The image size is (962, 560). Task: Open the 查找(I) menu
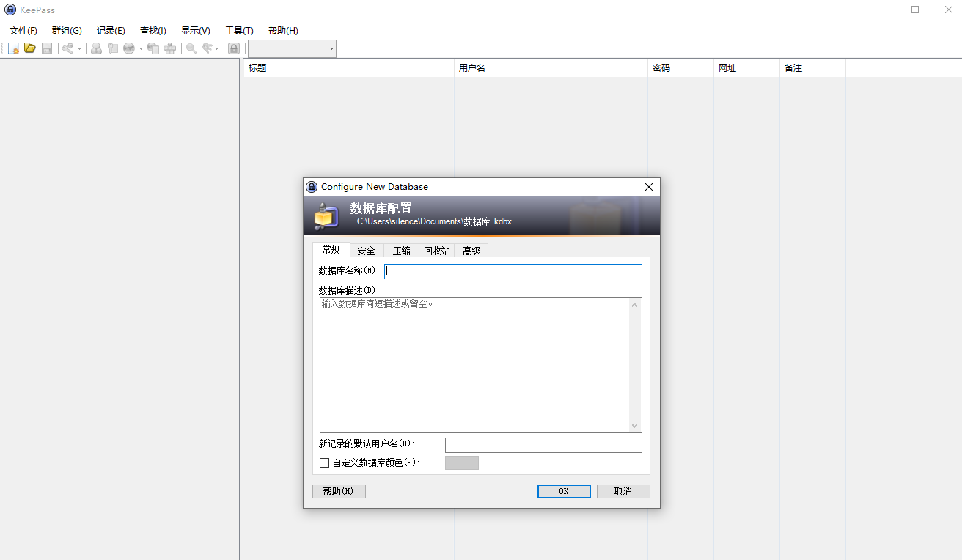coord(153,31)
